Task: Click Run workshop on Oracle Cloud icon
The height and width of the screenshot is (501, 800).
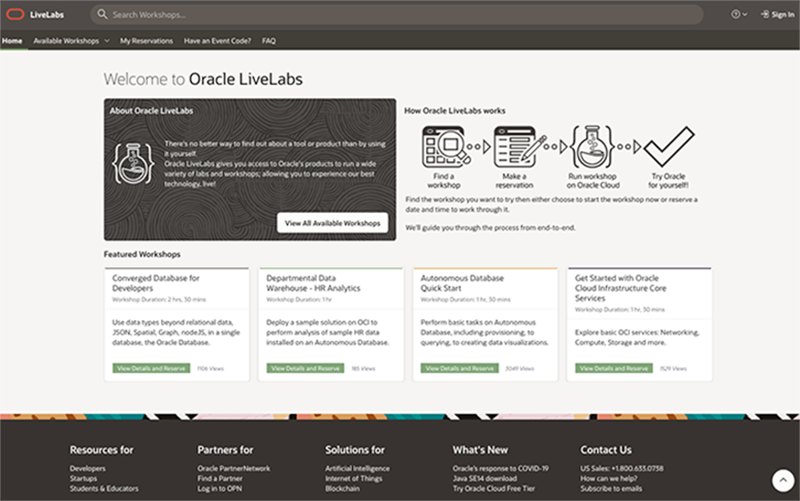Action: coord(592,147)
